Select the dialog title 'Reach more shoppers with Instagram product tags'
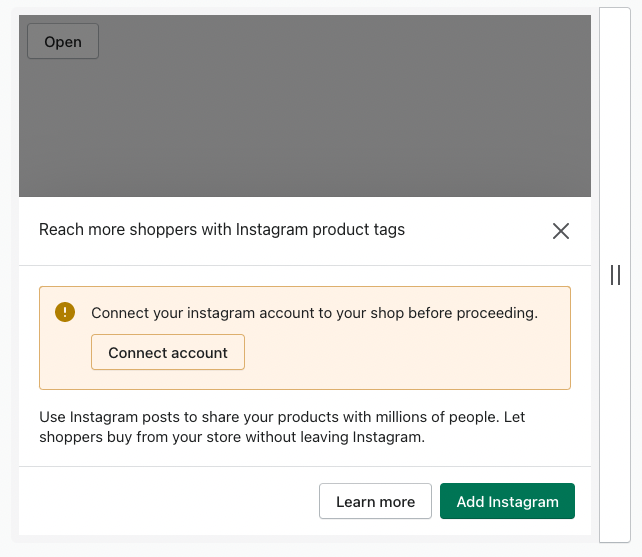 (222, 230)
